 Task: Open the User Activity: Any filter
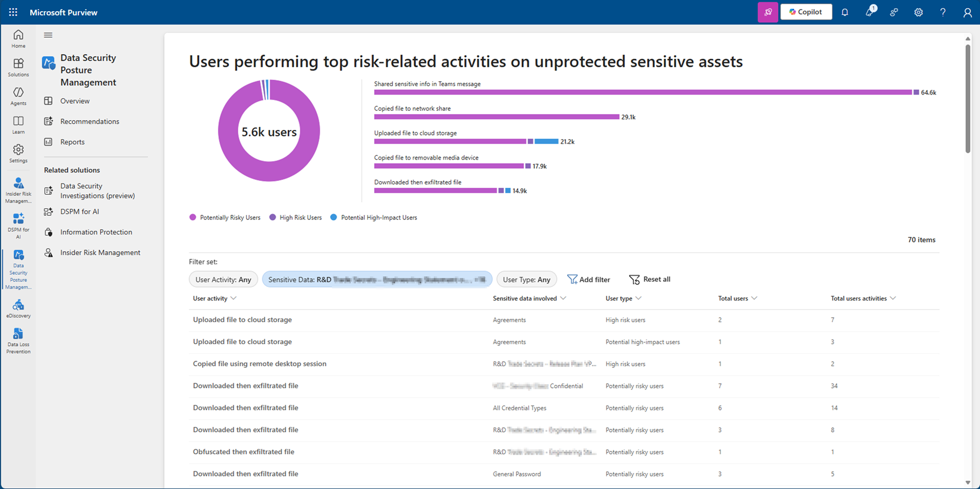coord(223,279)
